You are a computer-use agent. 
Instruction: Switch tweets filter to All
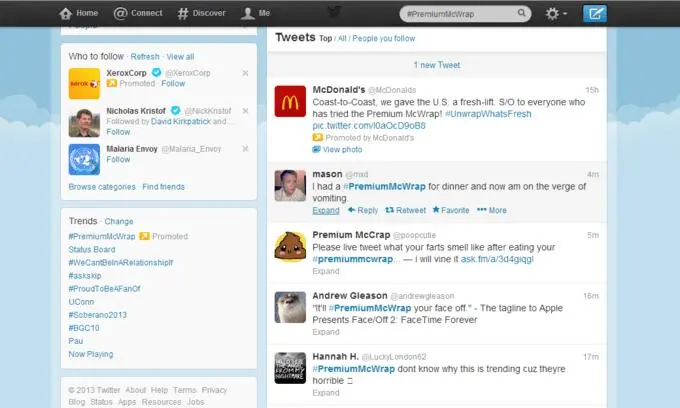click(x=342, y=39)
